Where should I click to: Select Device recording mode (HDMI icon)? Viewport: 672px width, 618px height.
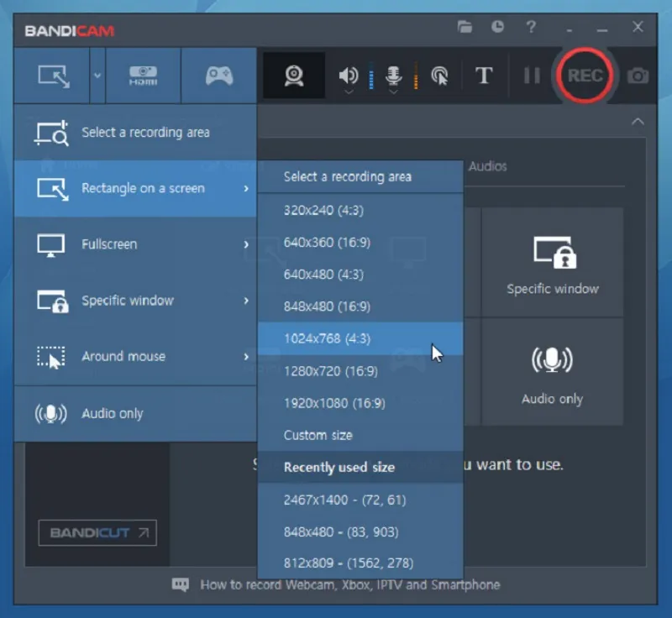[144, 76]
